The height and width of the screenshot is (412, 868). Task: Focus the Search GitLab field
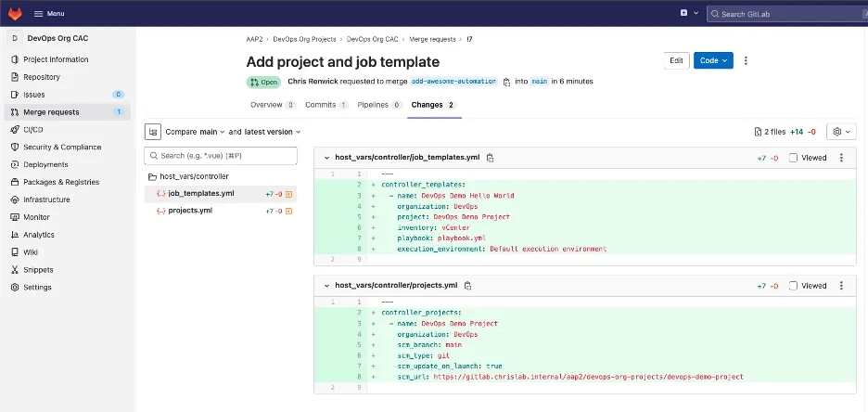pyautogui.click(x=788, y=14)
